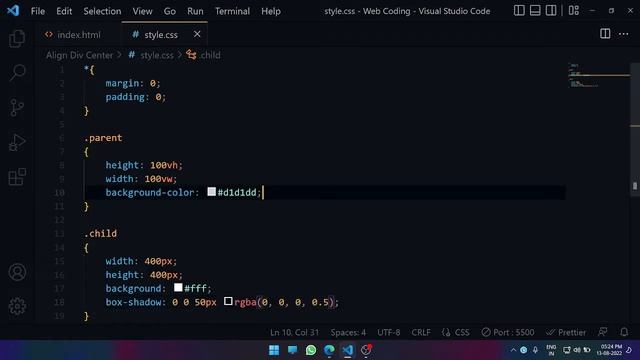Toggle the primary side bar layout icon
This screenshot has height=360, width=640.
519,10
